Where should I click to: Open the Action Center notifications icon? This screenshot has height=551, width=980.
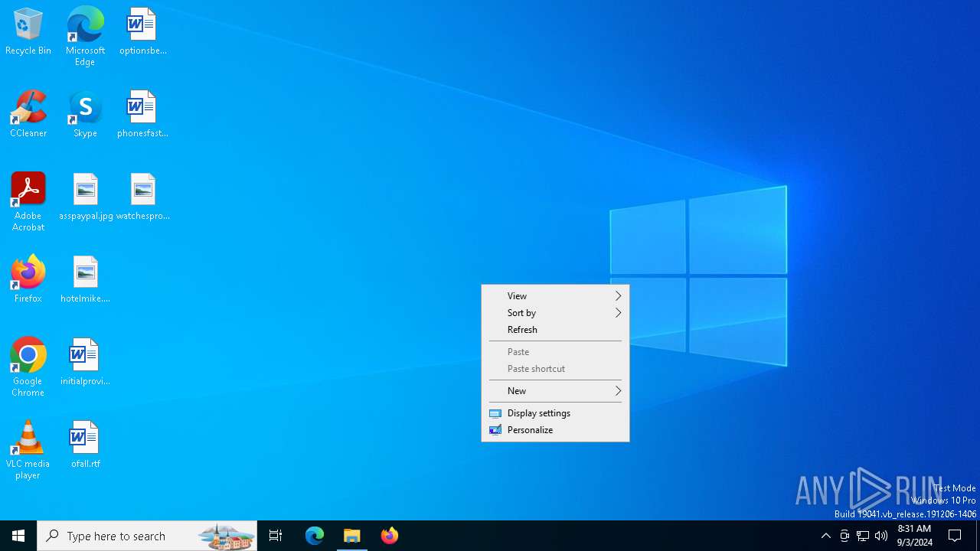point(955,536)
